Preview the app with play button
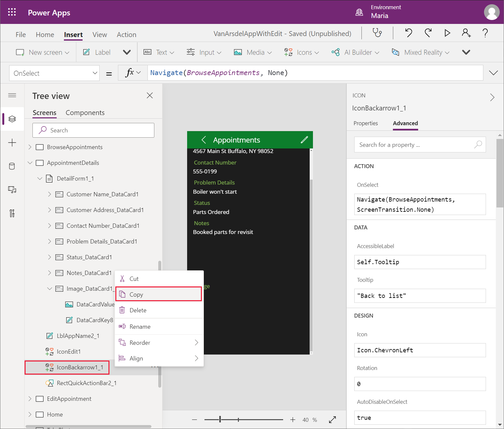Screen dimensions: 504x429 coord(447,33)
